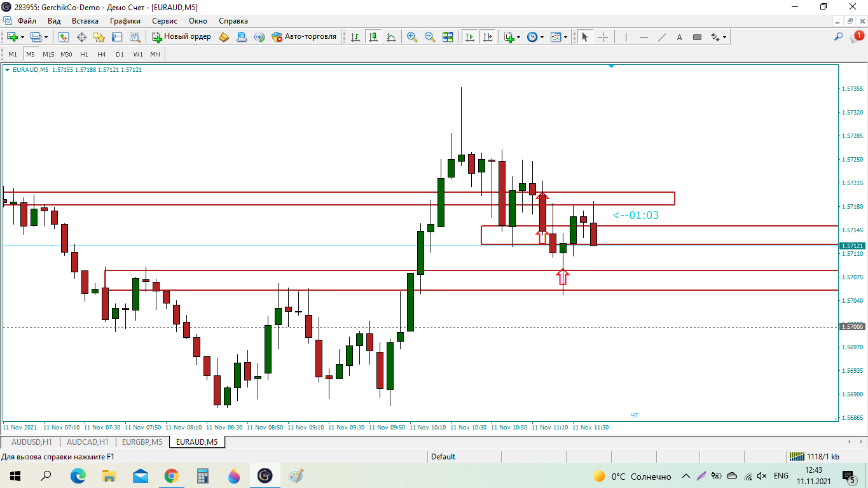Click the Zoom In magnifier icon

(412, 37)
